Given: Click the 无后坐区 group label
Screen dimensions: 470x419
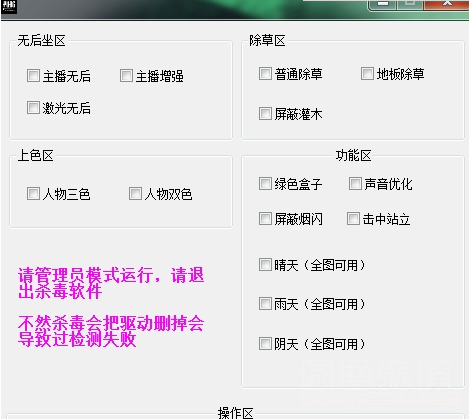Looking at the screenshot, I should (x=42, y=41).
